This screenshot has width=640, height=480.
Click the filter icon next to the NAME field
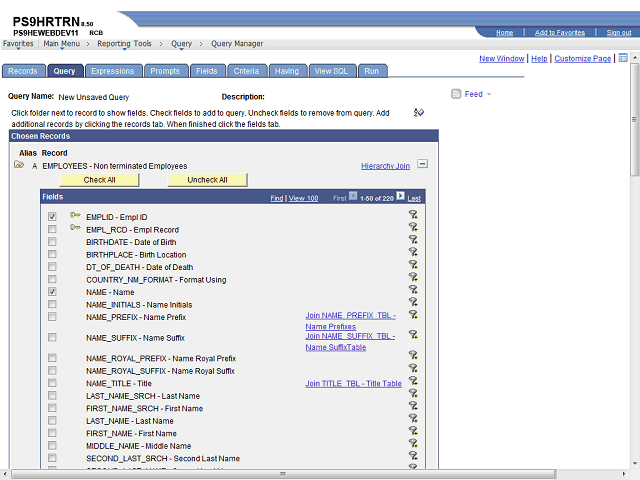point(412,291)
